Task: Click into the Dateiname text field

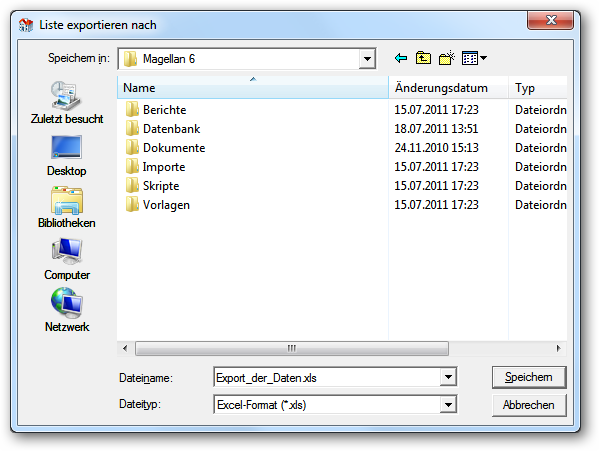Action: [327, 378]
